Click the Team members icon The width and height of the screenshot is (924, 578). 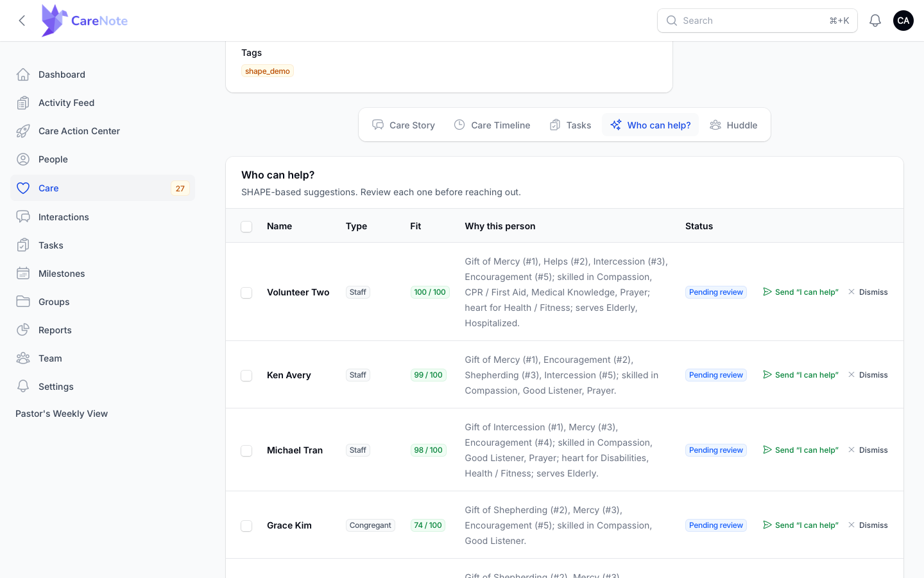(x=23, y=358)
